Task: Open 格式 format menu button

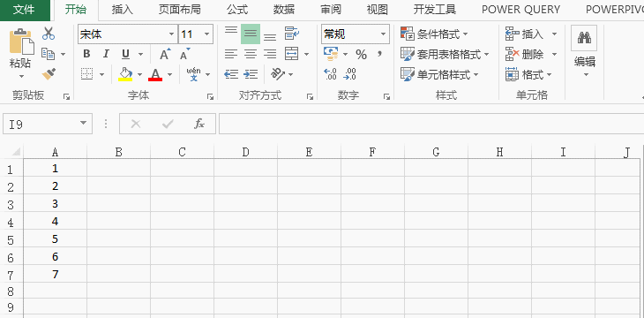Action: pyautogui.click(x=528, y=74)
